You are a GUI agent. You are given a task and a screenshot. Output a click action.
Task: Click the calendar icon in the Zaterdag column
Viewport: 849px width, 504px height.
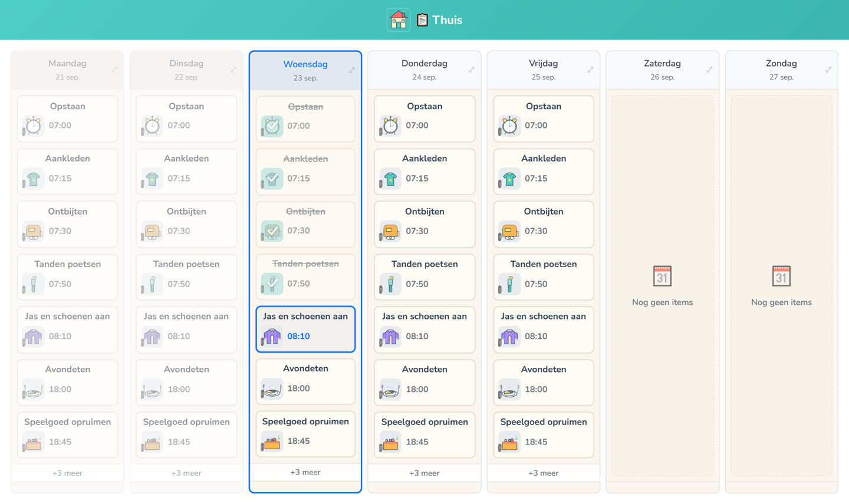[x=662, y=275]
